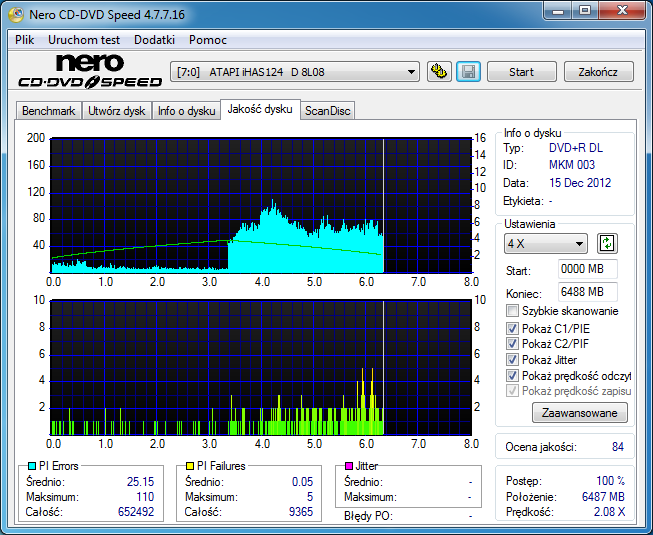Click the yellow PI Failures color swatch
The image size is (653, 535).
(x=189, y=466)
